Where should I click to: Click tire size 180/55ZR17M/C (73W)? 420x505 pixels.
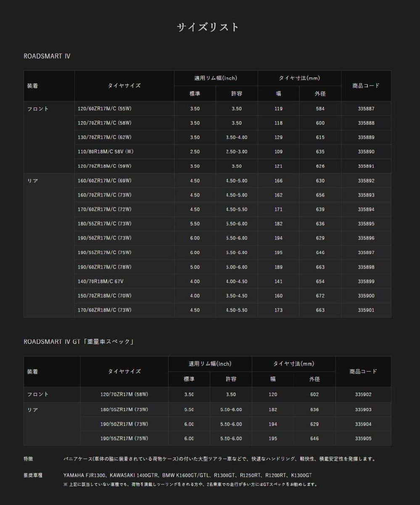(x=105, y=223)
